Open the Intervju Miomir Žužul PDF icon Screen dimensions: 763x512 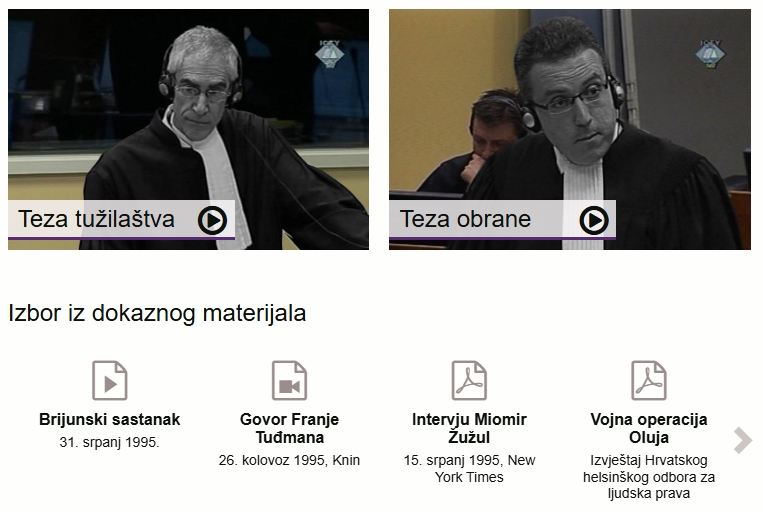(x=469, y=380)
